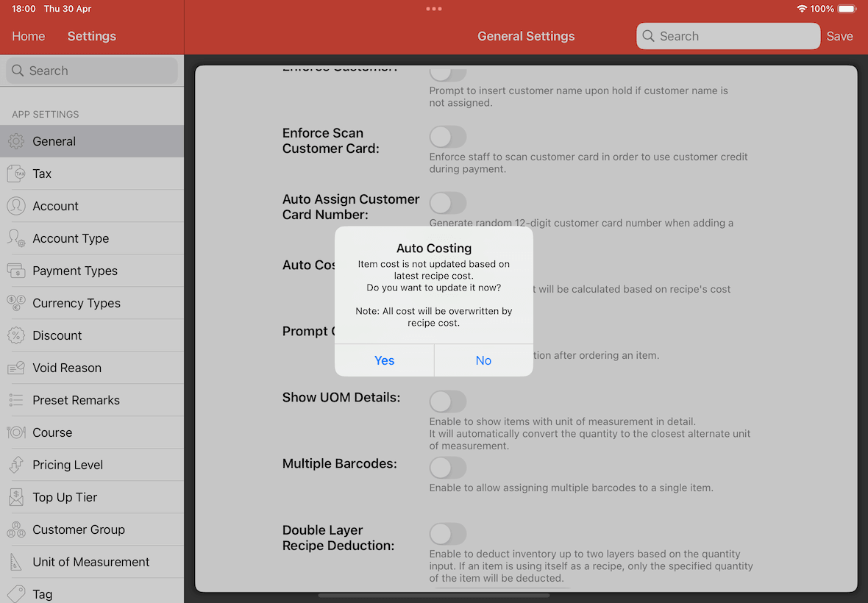Select Course in sidebar
Screen dimensions: 868x603
pos(92,432)
